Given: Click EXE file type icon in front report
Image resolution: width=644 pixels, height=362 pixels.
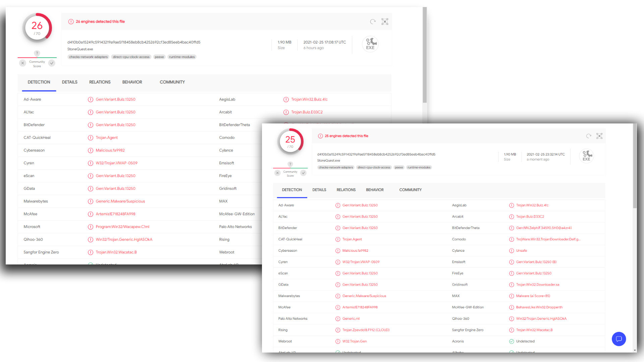Looking at the screenshot, I should pos(586,156).
